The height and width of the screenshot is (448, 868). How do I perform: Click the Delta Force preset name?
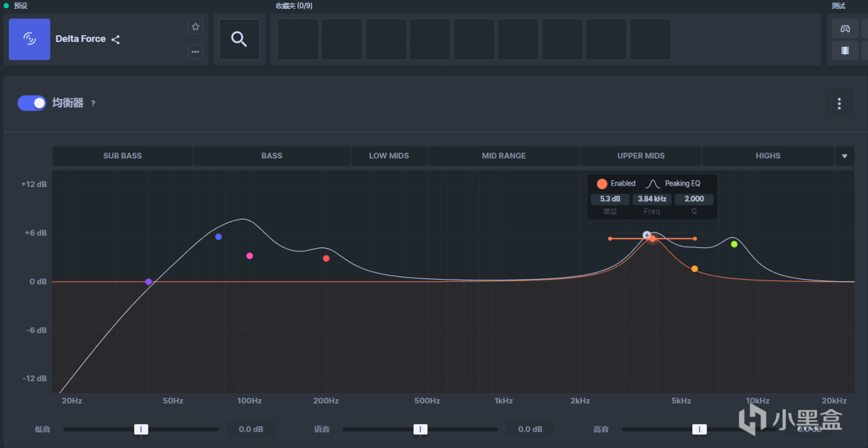click(81, 39)
